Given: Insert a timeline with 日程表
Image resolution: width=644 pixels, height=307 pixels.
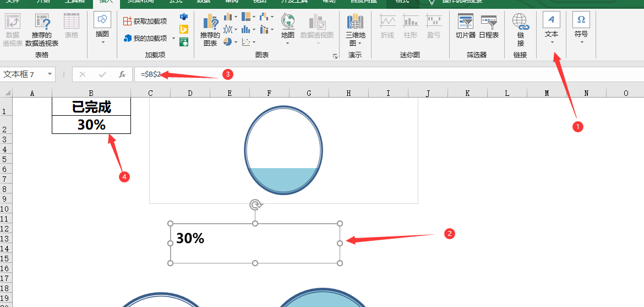Looking at the screenshot, I should click(489, 27).
